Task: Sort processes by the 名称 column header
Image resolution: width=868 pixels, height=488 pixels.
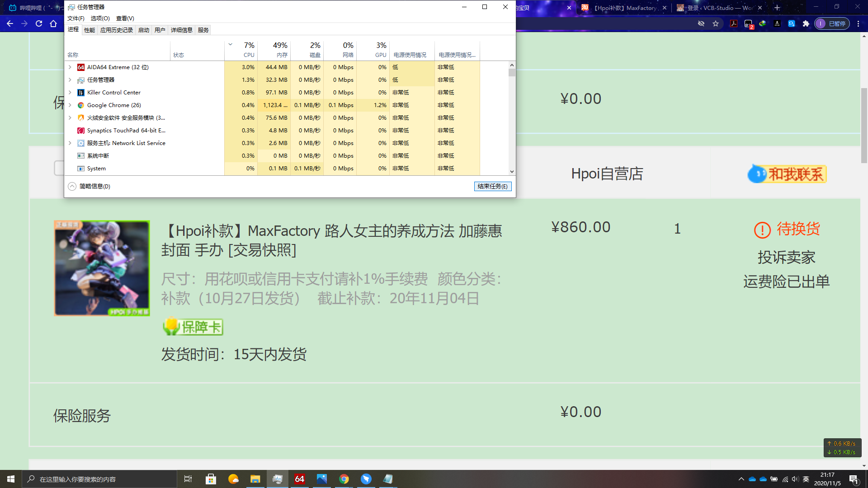Action: coord(118,50)
